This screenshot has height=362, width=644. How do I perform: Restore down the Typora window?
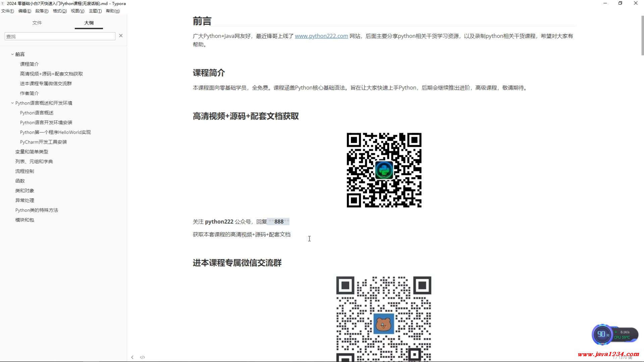[620, 3]
